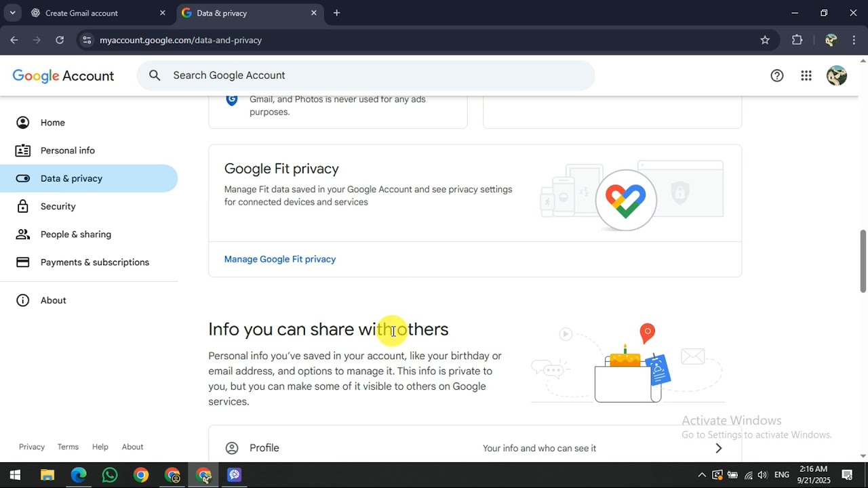Open Payments & subscriptions in sidebar
Screen dimensions: 868x488
pyautogui.click(x=89, y=262)
